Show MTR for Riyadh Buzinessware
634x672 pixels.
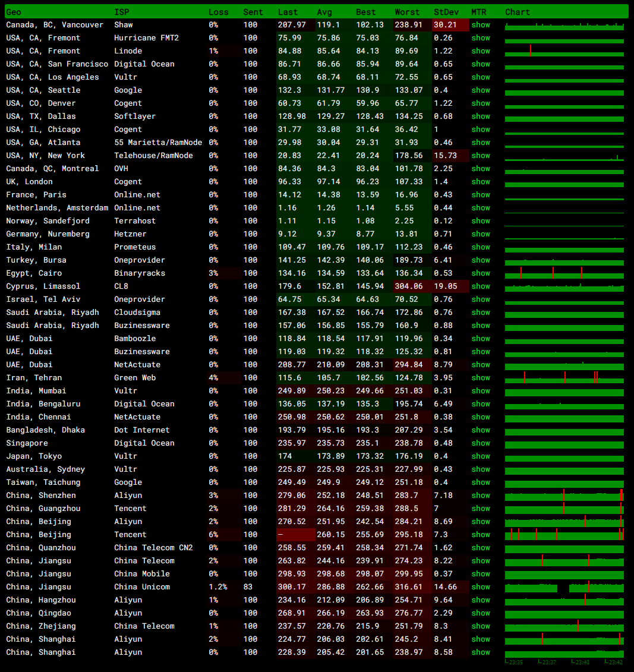pyautogui.click(x=481, y=325)
